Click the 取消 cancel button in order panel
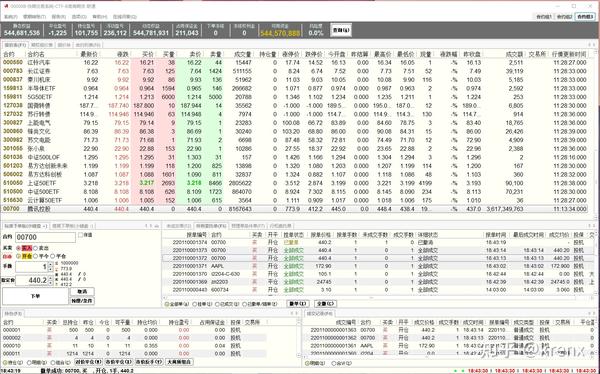Viewport: 600px width, 374px height. pos(82,291)
